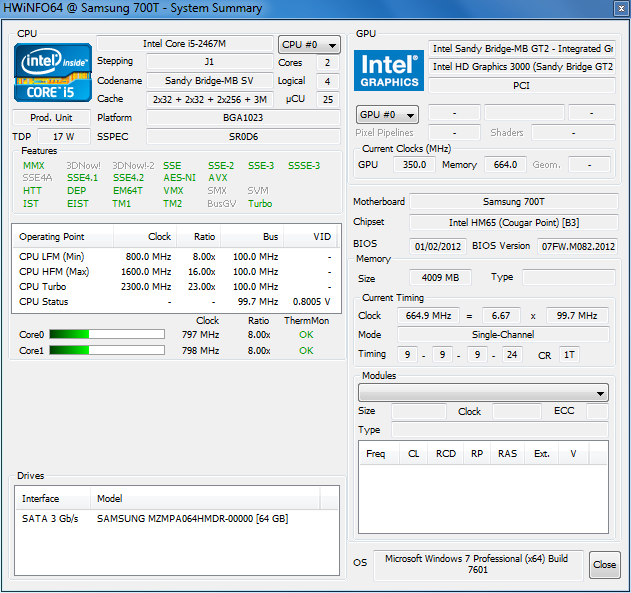The height and width of the screenshot is (593, 631).
Task: Click the codename Sandy Bridge-MB SV
Action: [x=210, y=80]
